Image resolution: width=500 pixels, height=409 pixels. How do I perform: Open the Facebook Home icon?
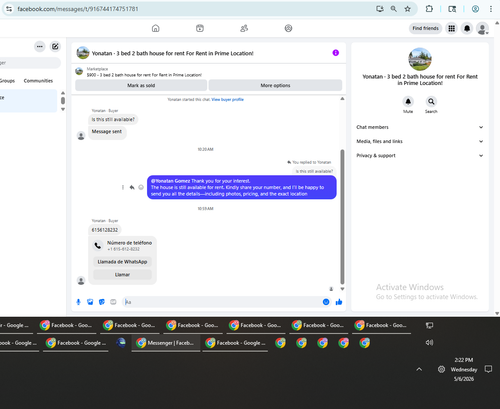click(x=155, y=28)
